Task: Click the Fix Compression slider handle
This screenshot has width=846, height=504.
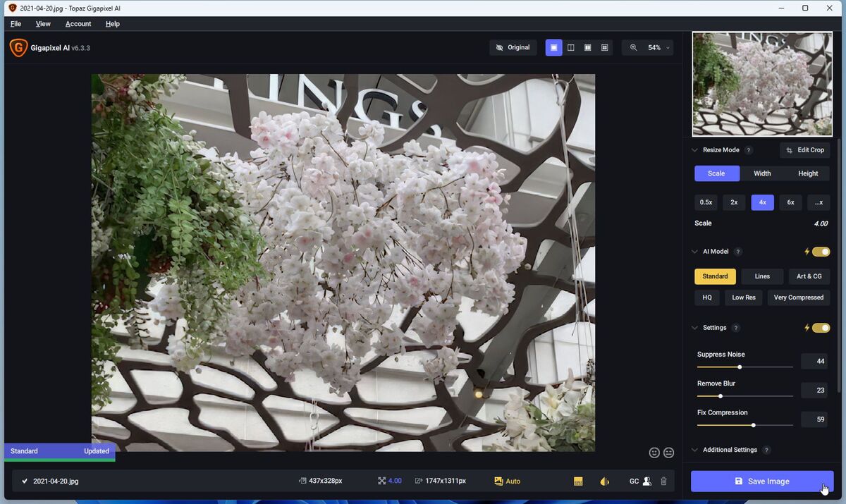Action: pyautogui.click(x=754, y=425)
